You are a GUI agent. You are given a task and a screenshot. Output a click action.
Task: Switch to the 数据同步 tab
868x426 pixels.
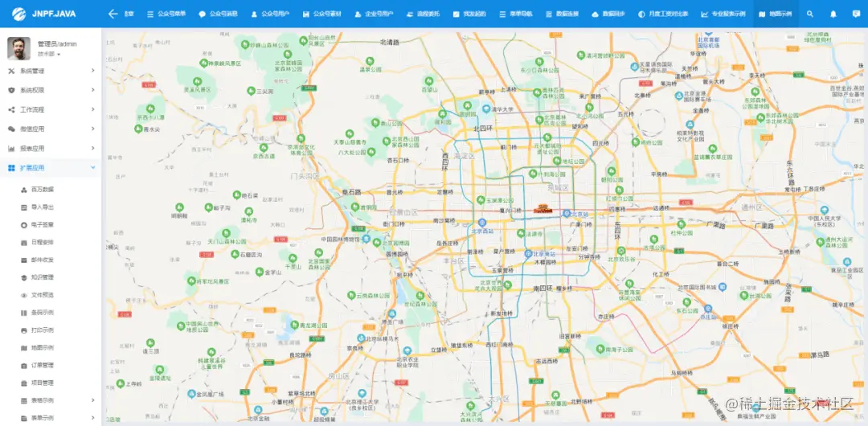coord(608,14)
